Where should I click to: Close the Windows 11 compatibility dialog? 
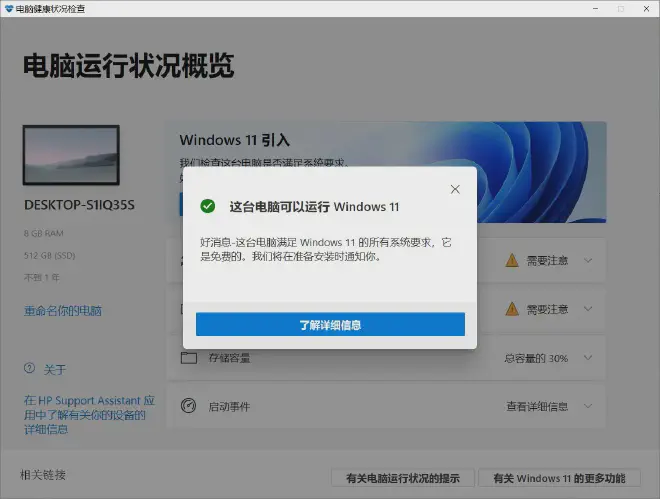tap(455, 189)
